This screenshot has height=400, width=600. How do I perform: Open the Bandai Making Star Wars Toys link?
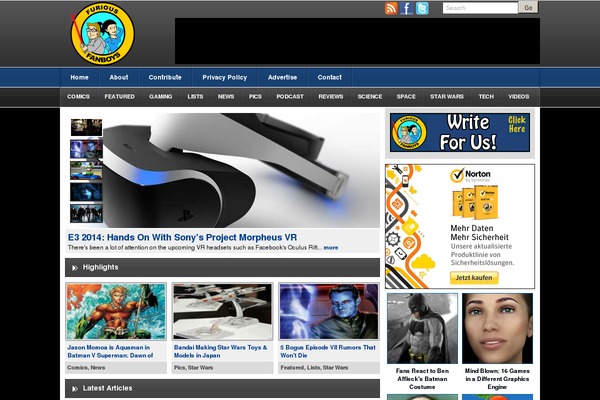[220, 351]
